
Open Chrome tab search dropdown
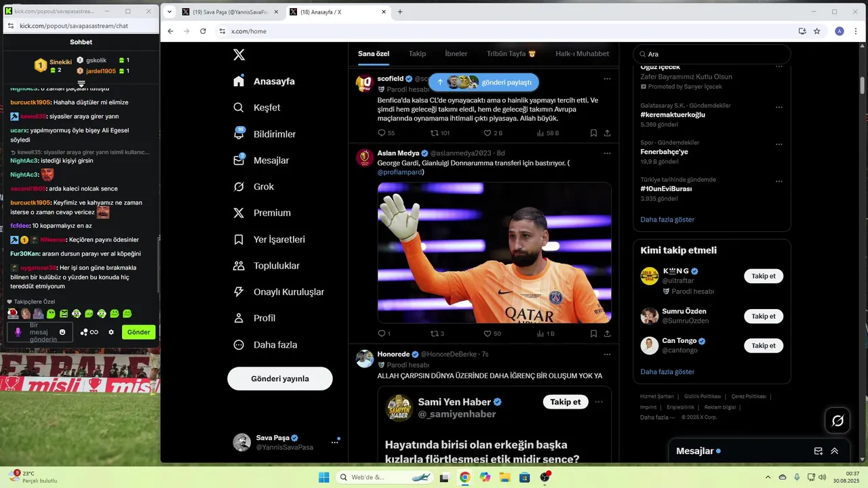click(169, 12)
